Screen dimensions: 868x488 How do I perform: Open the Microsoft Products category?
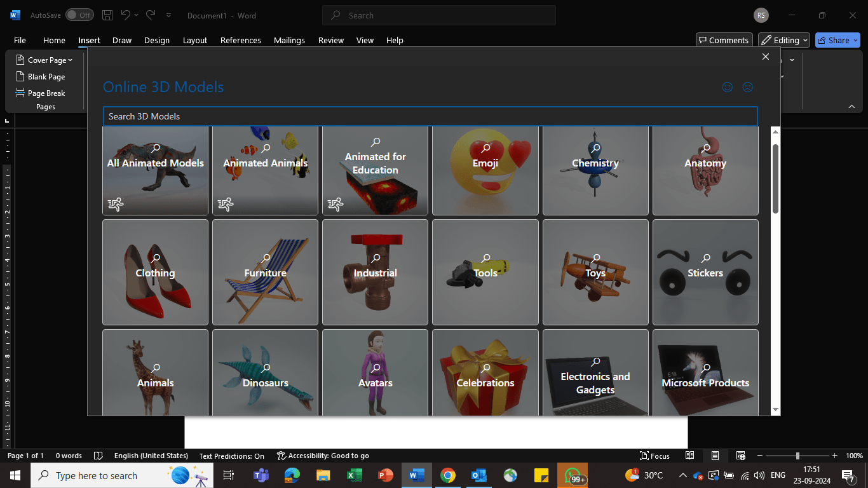pos(705,372)
